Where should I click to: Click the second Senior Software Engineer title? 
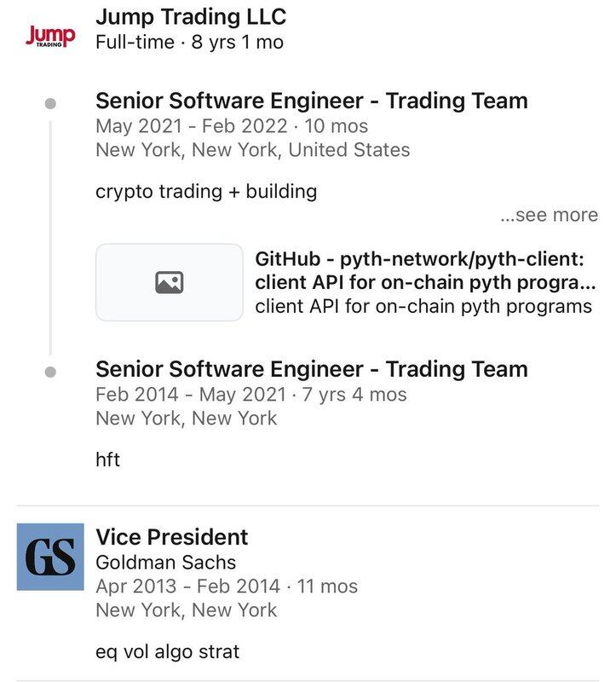click(311, 369)
